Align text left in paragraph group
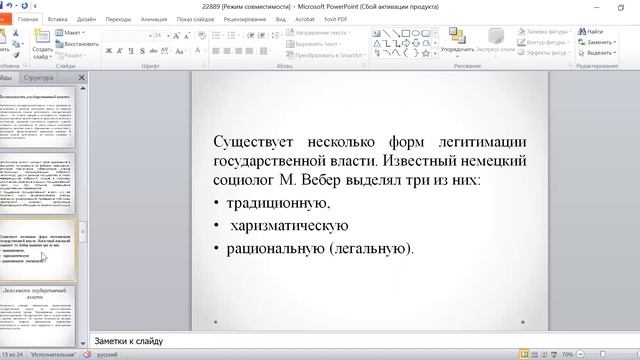Screen dimensions: 640x360 pyautogui.click(x=216, y=51)
